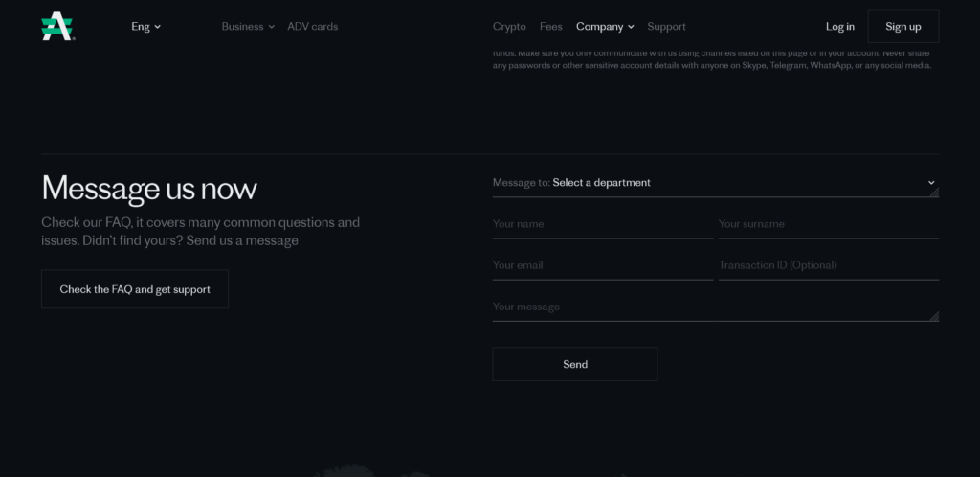Expand the Company menu chevron
Screen dimensions: 980x477
tap(631, 27)
